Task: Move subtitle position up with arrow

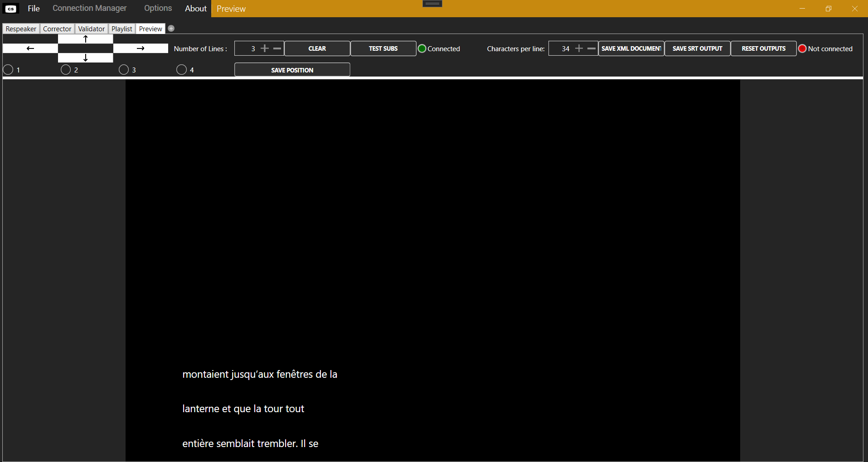Action: click(85, 39)
